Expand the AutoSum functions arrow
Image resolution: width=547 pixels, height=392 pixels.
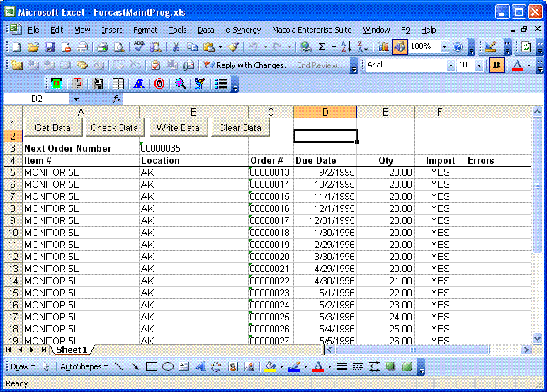334,46
